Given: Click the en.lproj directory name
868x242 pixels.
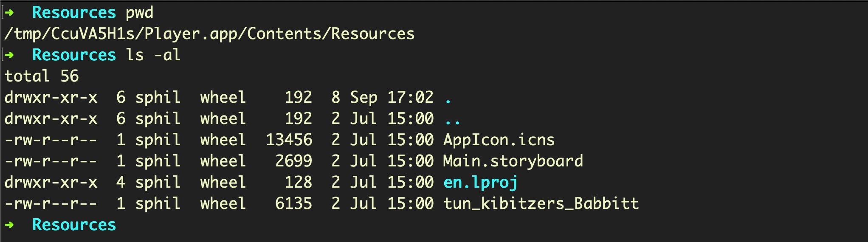Looking at the screenshot, I should point(480,183).
